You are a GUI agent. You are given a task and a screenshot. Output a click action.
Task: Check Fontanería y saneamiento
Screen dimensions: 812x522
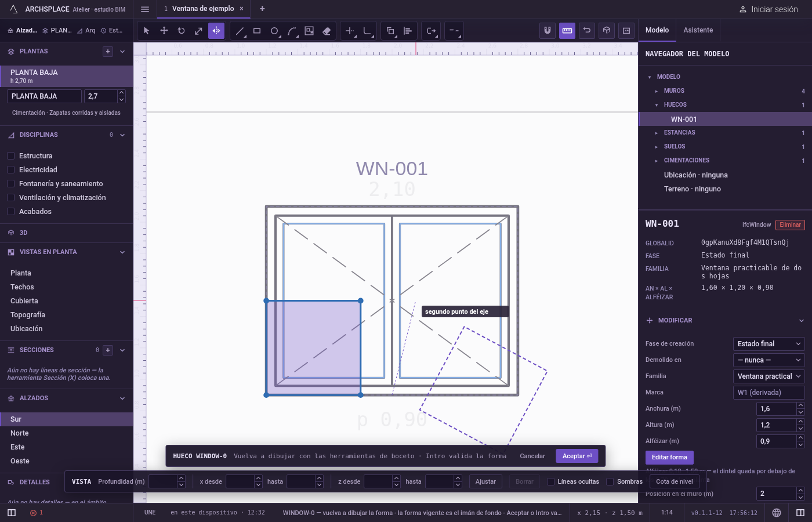point(10,184)
